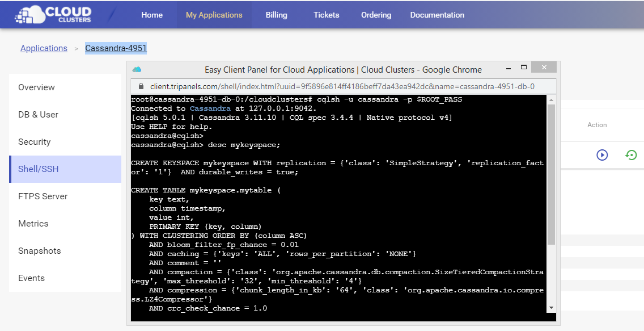Click the Applications breadcrumb link
Viewport: 644px width, 331px height.
click(44, 48)
